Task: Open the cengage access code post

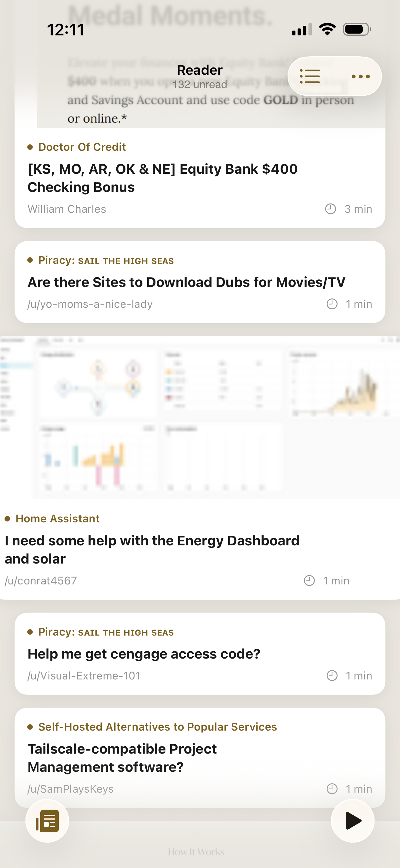Action: (144, 654)
